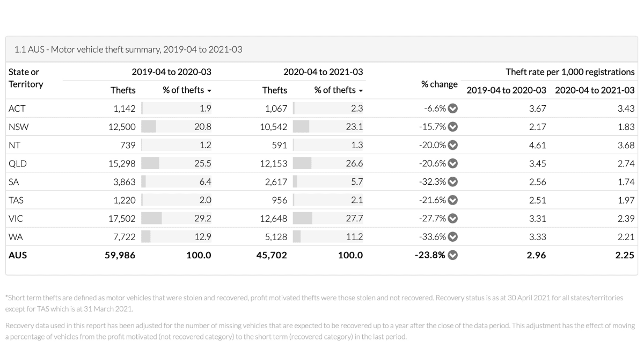Image resolution: width=644 pixels, height=362 pixels.
Task: Sort by % of thefts for 2019-04 to 2020-03
Action: tap(187, 90)
